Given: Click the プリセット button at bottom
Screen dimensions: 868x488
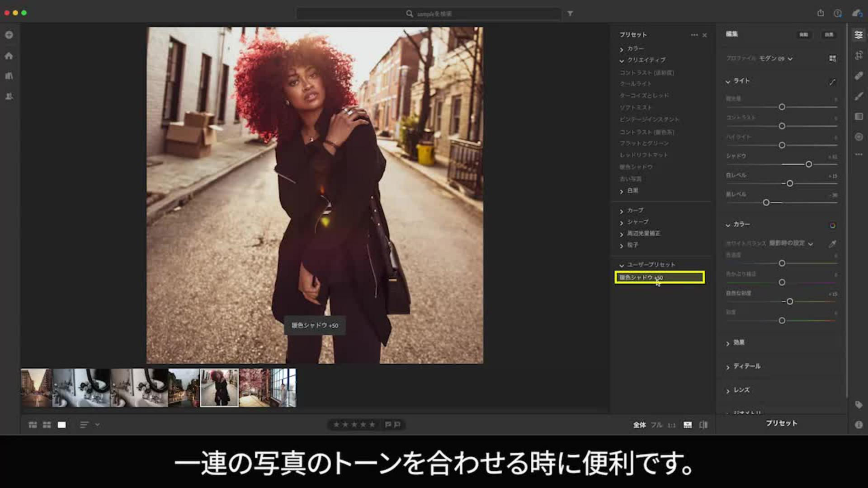Looking at the screenshot, I should [781, 423].
